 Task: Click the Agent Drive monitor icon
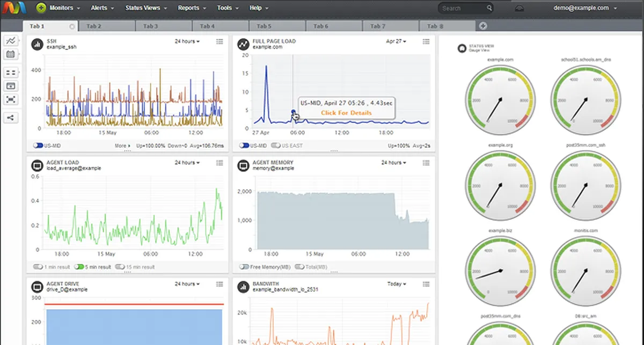click(37, 286)
